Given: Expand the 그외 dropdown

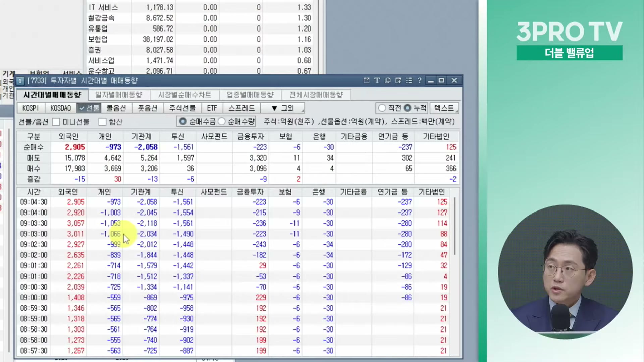Looking at the screenshot, I should pos(282,108).
